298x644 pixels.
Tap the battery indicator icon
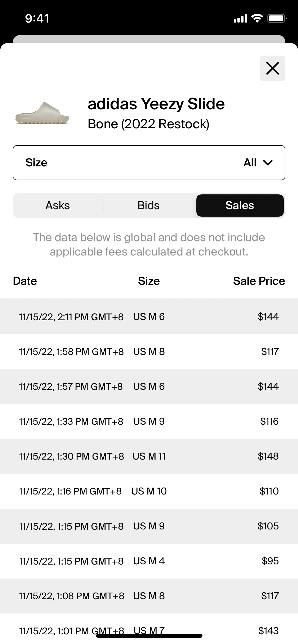(x=277, y=18)
